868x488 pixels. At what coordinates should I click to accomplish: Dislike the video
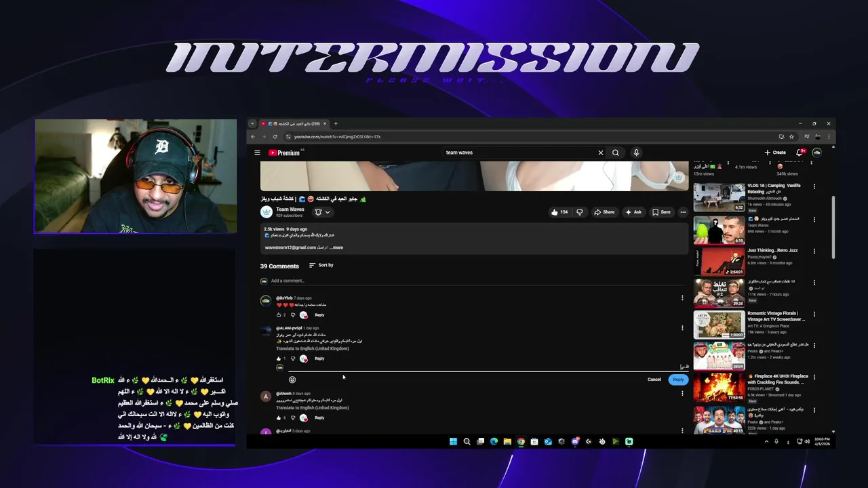point(580,212)
